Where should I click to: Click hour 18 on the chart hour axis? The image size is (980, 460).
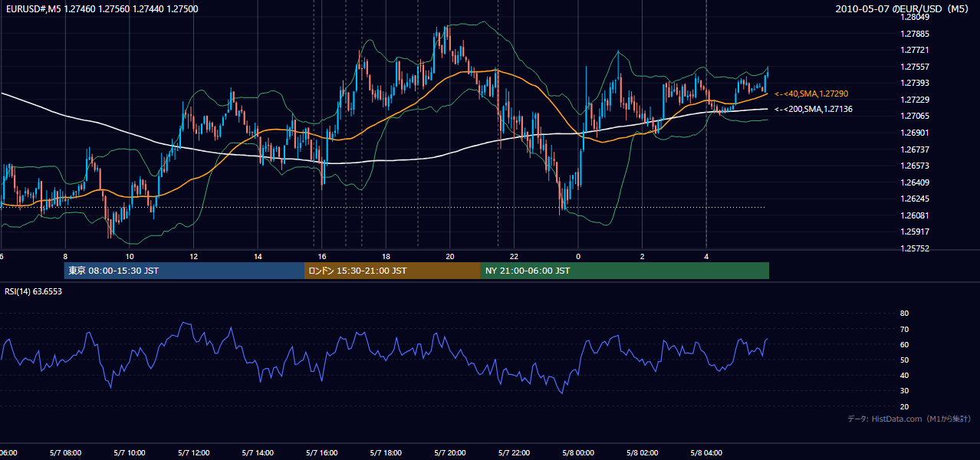point(386,256)
